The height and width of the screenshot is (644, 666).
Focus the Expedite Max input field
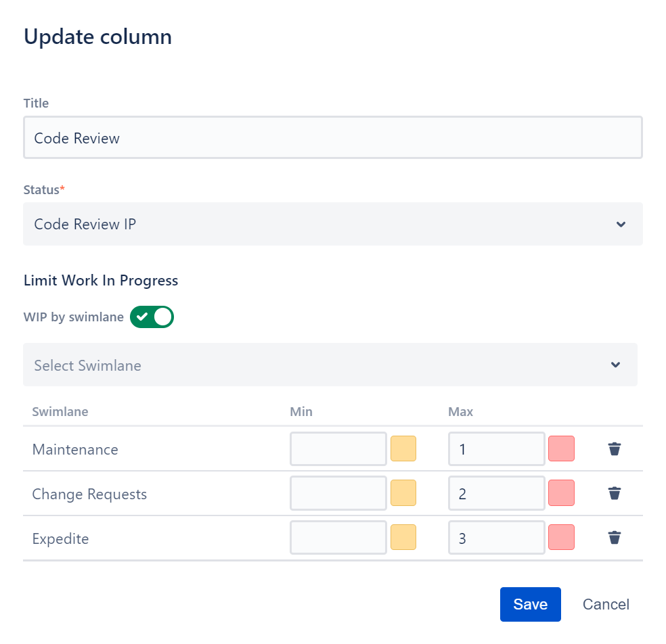[497, 537]
